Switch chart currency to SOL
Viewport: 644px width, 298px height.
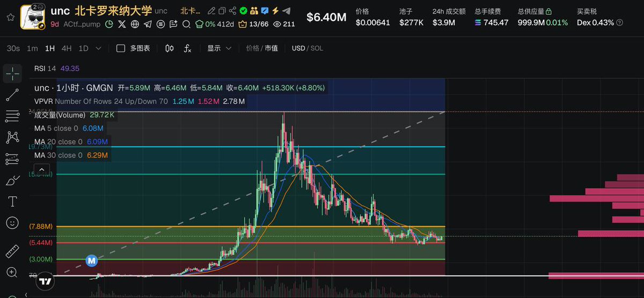[317, 48]
